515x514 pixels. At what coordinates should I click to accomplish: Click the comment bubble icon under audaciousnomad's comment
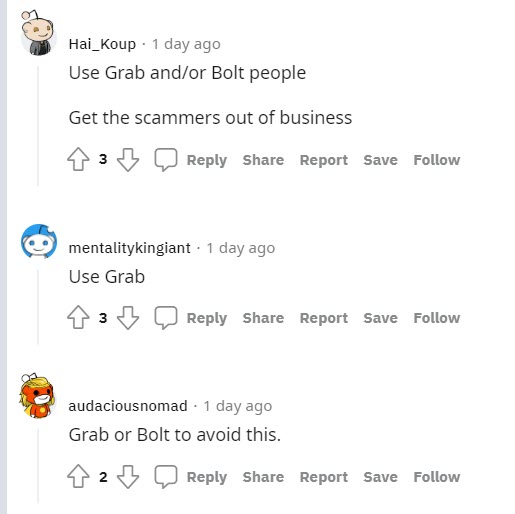(x=166, y=476)
